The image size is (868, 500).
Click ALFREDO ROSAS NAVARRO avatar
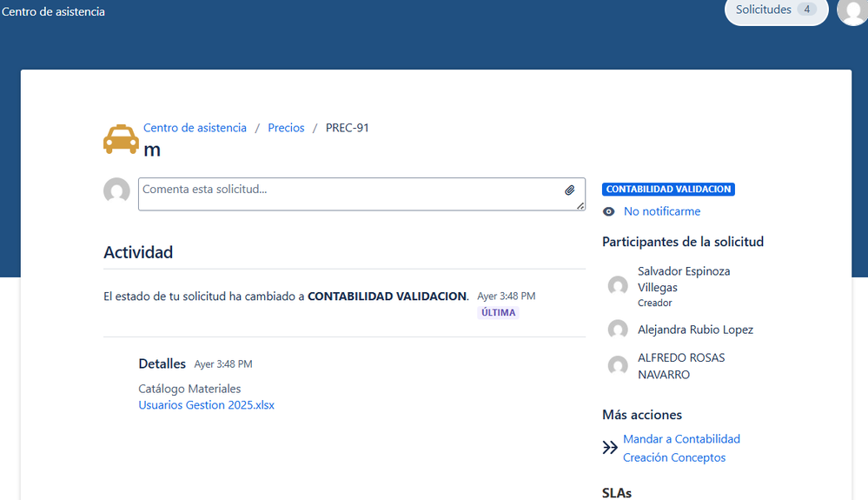(618, 365)
